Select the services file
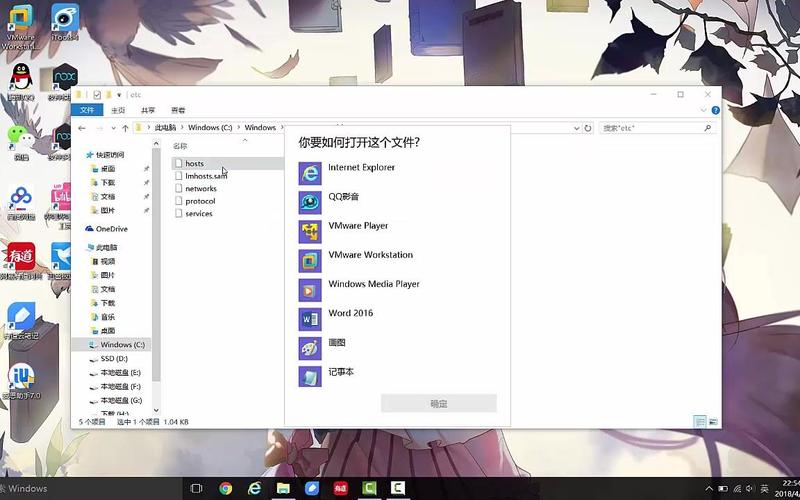 tap(199, 213)
